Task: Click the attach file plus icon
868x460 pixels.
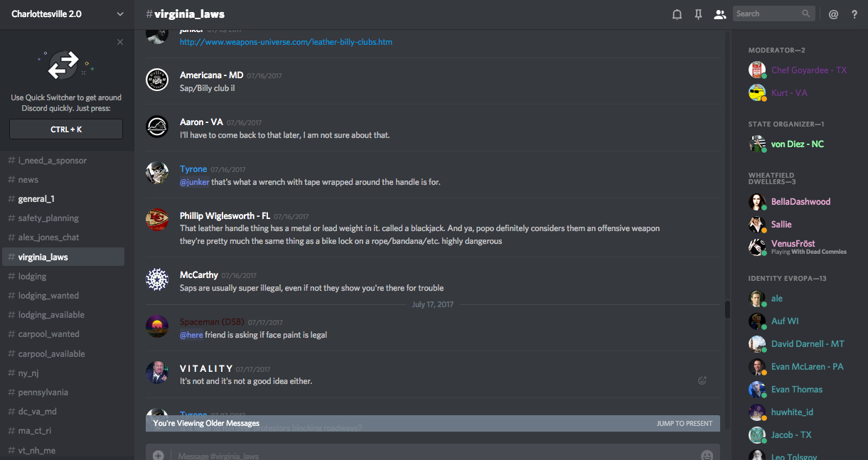Action: click(158, 455)
